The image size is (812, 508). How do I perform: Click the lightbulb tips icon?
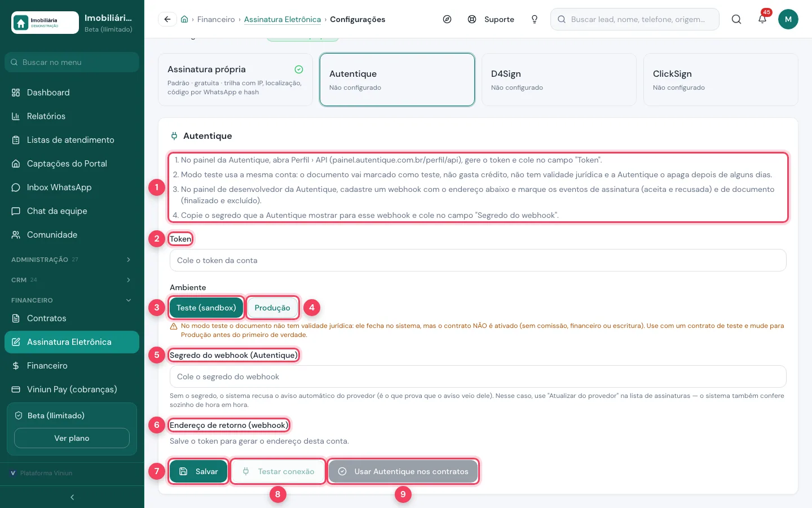pos(535,19)
